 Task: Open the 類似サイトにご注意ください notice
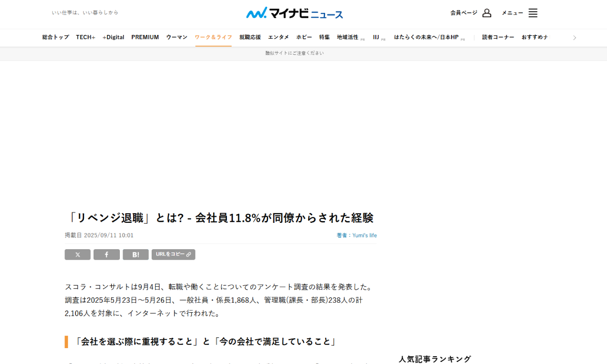click(x=295, y=53)
